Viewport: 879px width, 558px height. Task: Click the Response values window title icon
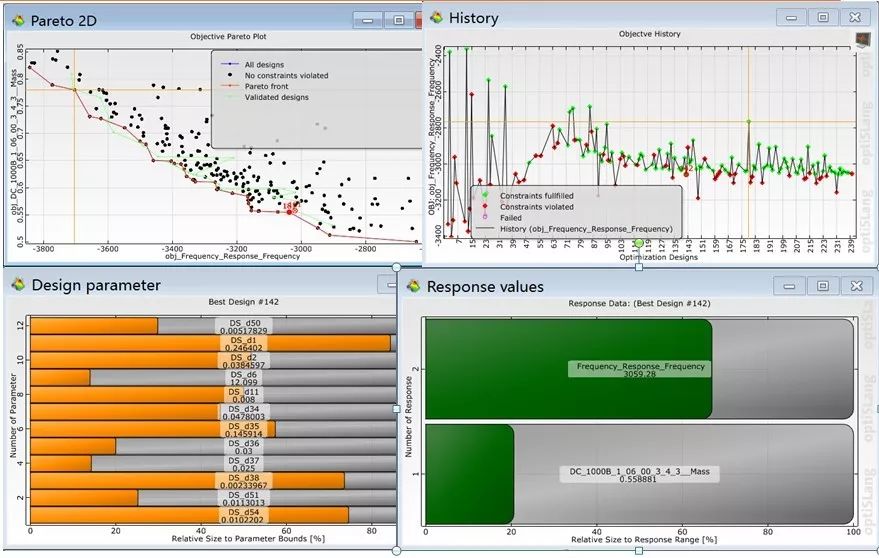[x=414, y=287]
